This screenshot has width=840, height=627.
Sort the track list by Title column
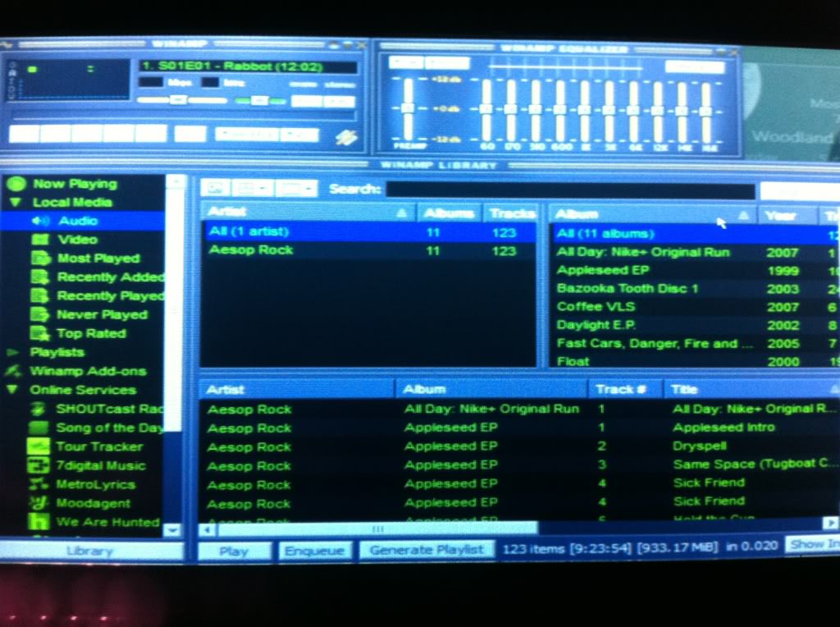tap(751, 389)
